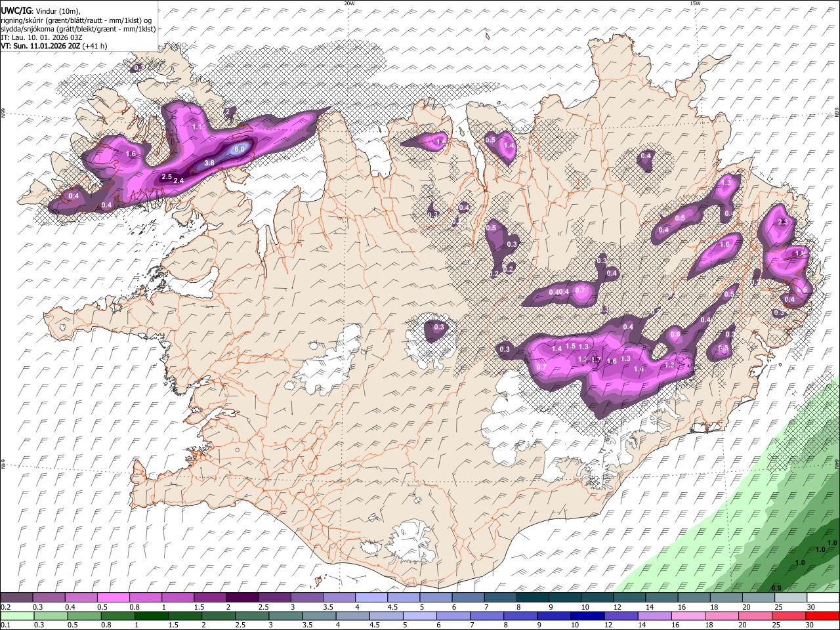Click the 2.5 value label on the map
Viewport: 840px width, 630px height.
click(x=167, y=177)
